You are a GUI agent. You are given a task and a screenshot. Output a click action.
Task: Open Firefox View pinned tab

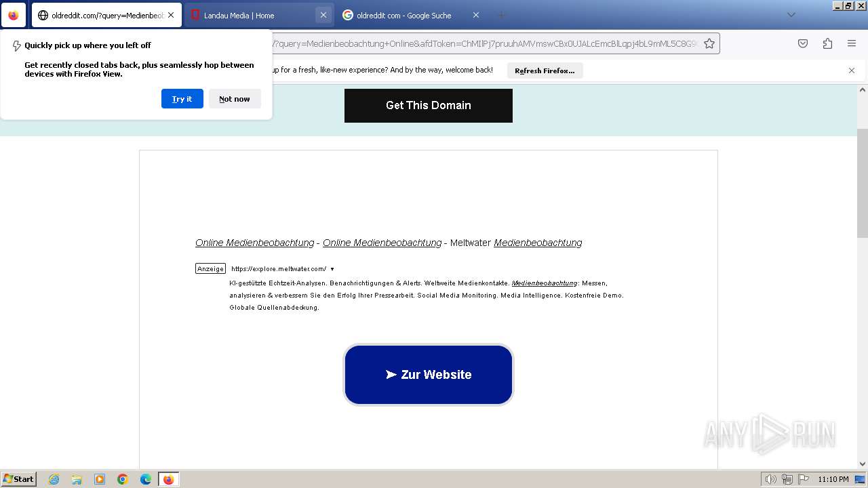coord(14,15)
